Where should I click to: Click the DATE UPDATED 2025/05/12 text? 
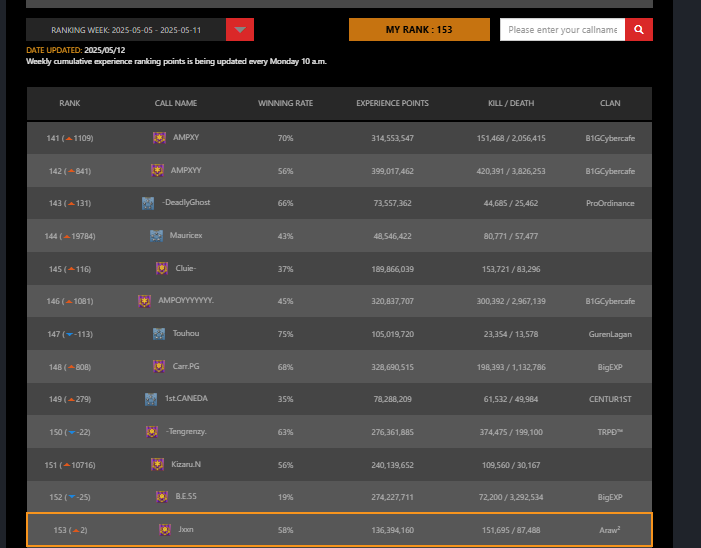click(76, 50)
